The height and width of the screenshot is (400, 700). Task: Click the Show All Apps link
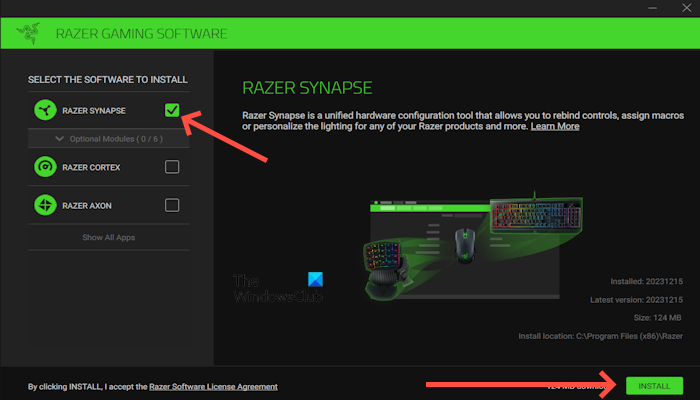coord(108,238)
